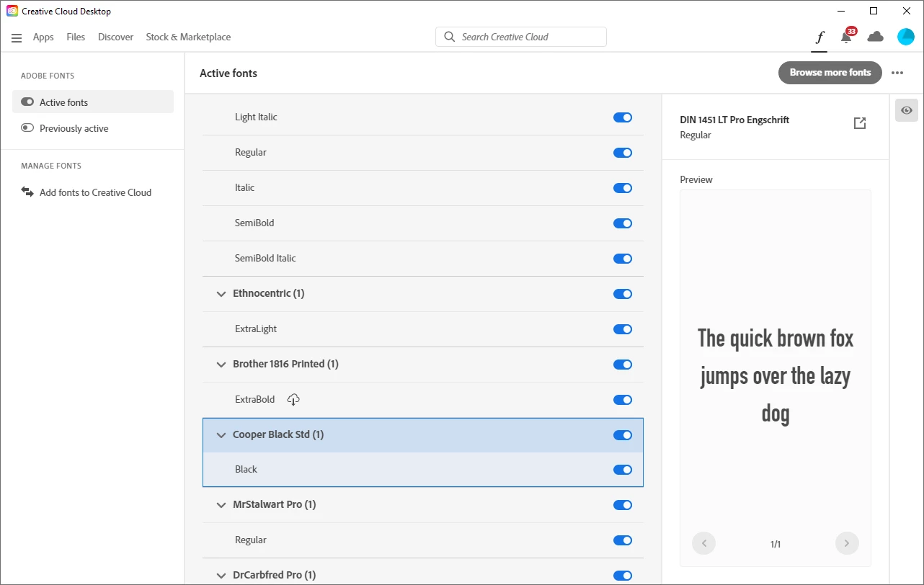Select Active fonts in sidebar
The width and height of the screenshot is (924, 585).
(93, 102)
